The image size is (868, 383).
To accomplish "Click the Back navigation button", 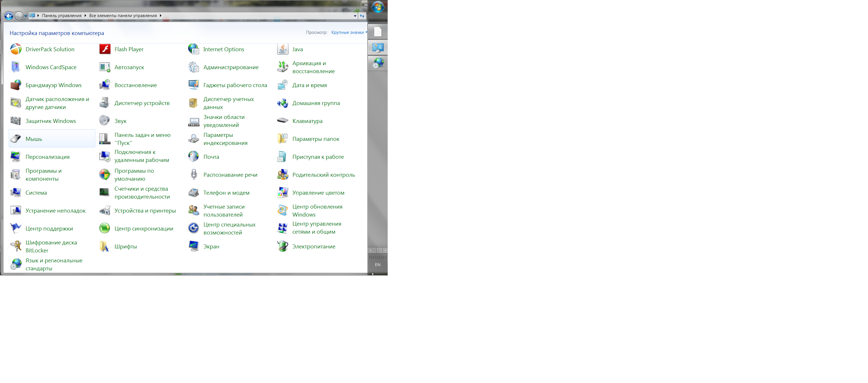I will coord(9,16).
